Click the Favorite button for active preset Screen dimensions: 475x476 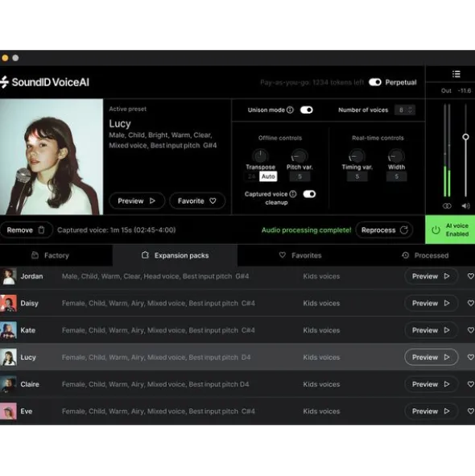tap(197, 201)
